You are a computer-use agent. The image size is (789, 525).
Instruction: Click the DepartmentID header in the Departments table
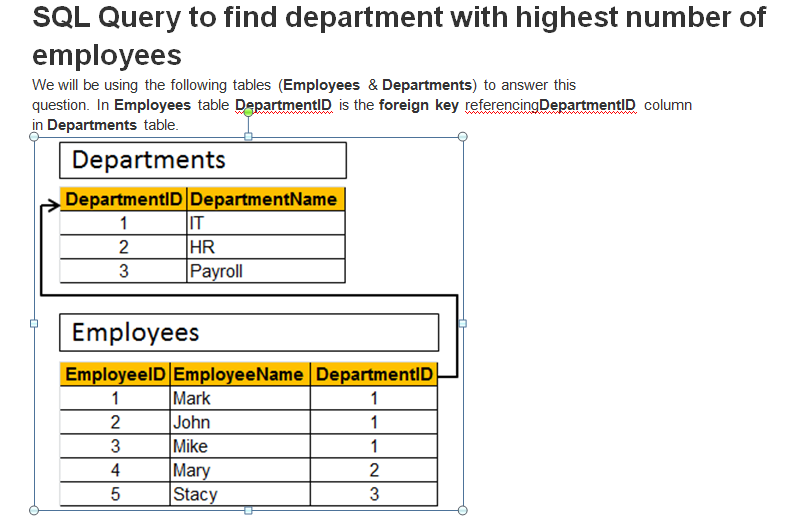(x=123, y=199)
